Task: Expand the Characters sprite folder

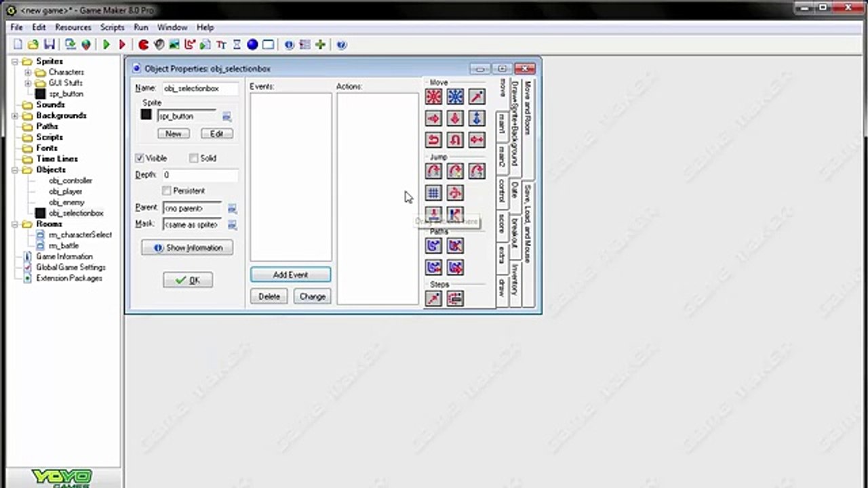Action: click(28, 73)
